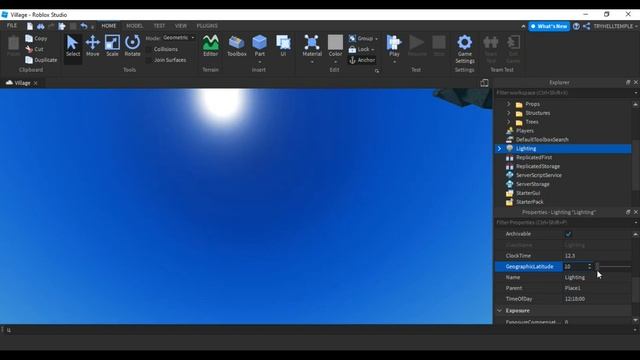Enable the Join Surfaces checkbox
The width and height of the screenshot is (640, 360).
[x=149, y=60]
